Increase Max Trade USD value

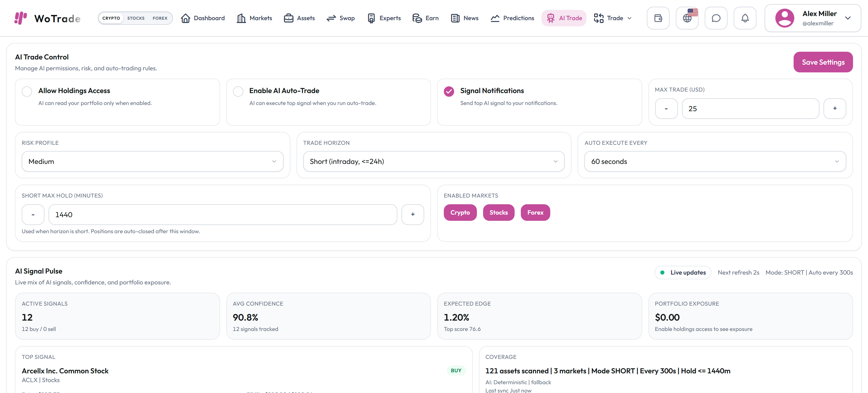click(x=835, y=109)
